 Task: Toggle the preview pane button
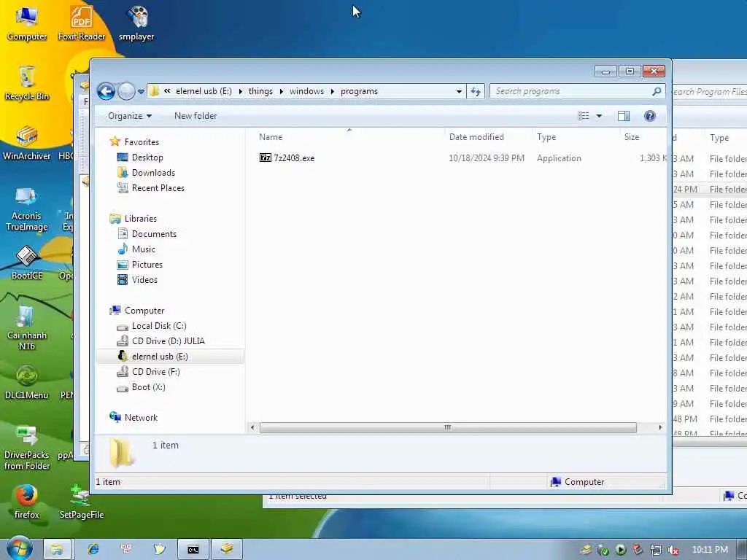[x=624, y=116]
